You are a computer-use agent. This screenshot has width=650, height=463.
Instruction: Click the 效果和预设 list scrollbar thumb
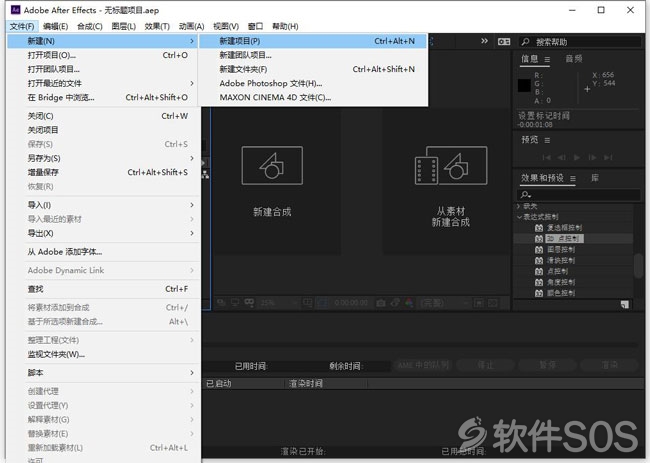[x=638, y=265]
